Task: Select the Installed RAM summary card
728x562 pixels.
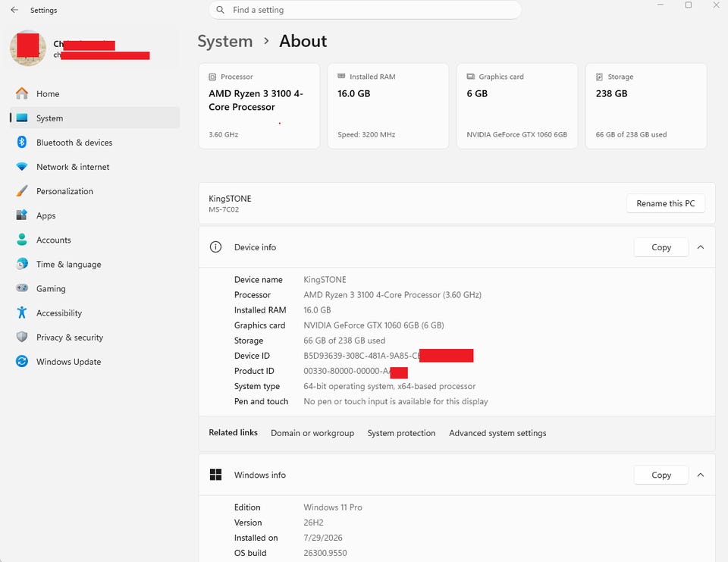Action: point(388,106)
